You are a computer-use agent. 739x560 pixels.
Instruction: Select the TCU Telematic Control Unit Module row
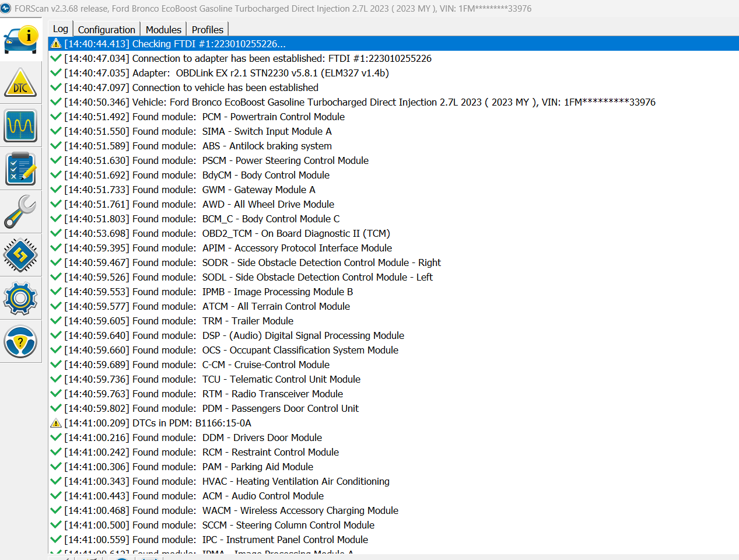pos(393,379)
